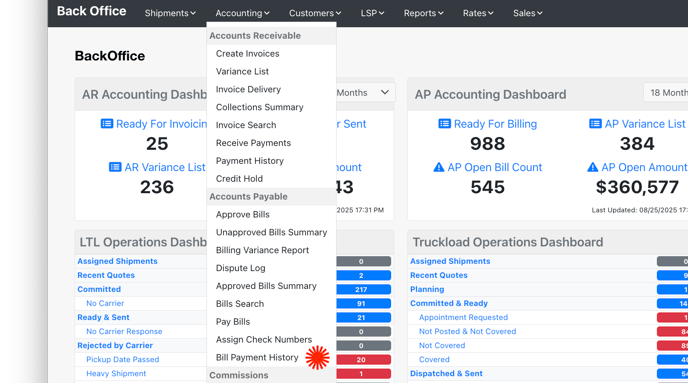Image resolution: width=688 pixels, height=383 pixels.
Task: Select Assign Check Numbers
Action: 264,340
